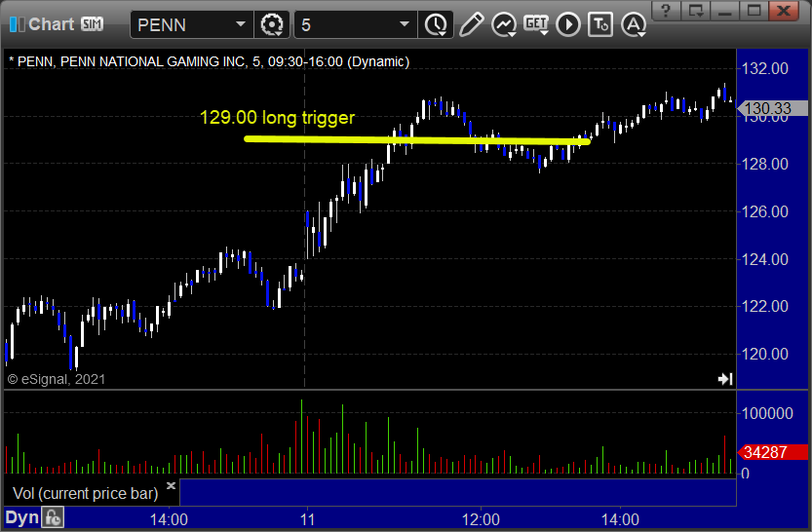812x532 pixels.
Task: Click the GET toolbar icon
Action: (x=536, y=24)
